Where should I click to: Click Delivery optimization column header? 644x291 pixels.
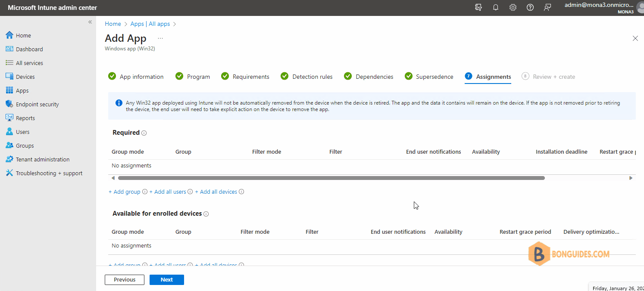coord(591,232)
